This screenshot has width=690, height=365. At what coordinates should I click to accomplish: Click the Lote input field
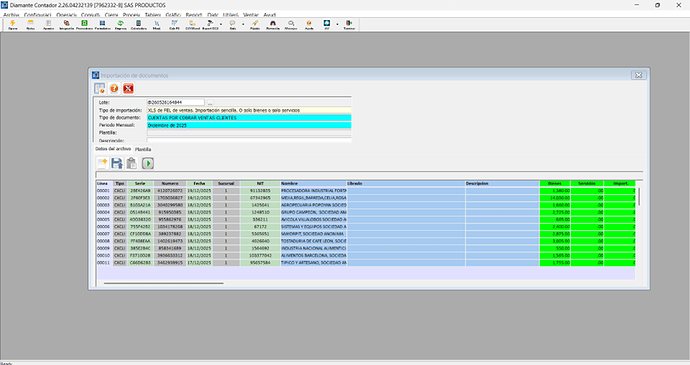tap(176, 102)
